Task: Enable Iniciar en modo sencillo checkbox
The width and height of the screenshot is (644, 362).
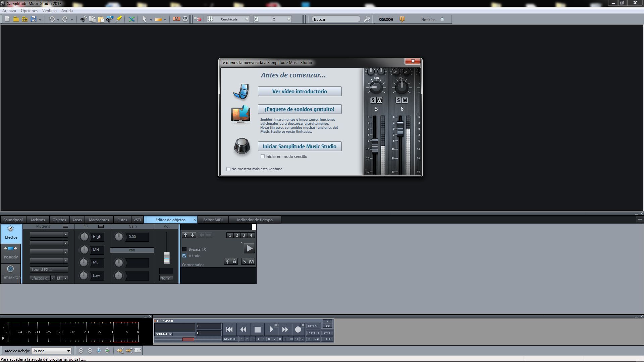Action: pos(263,157)
